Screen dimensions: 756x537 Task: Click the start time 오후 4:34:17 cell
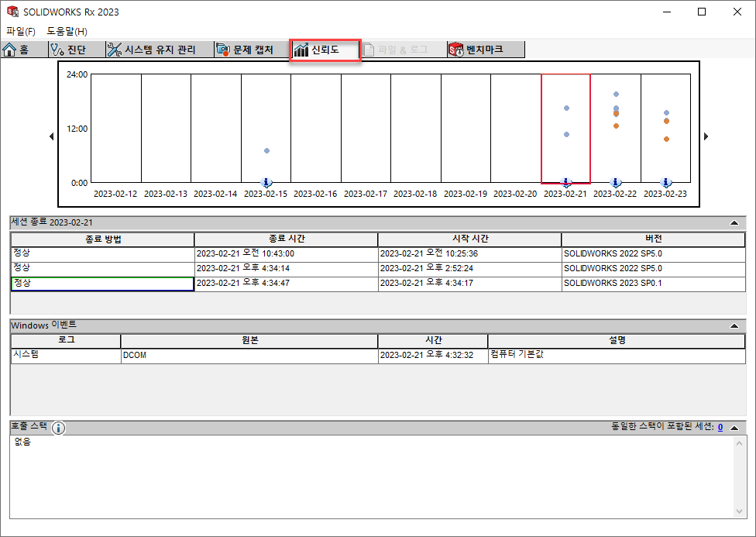click(470, 284)
